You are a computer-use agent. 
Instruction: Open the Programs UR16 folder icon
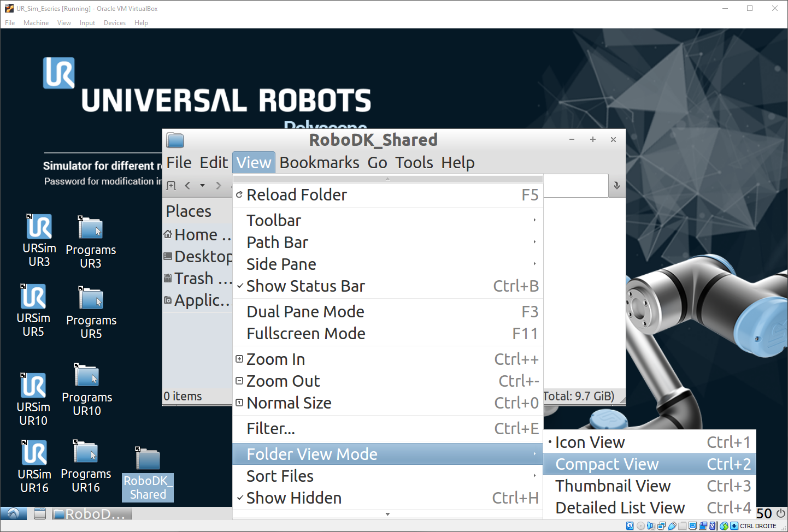[x=86, y=453]
